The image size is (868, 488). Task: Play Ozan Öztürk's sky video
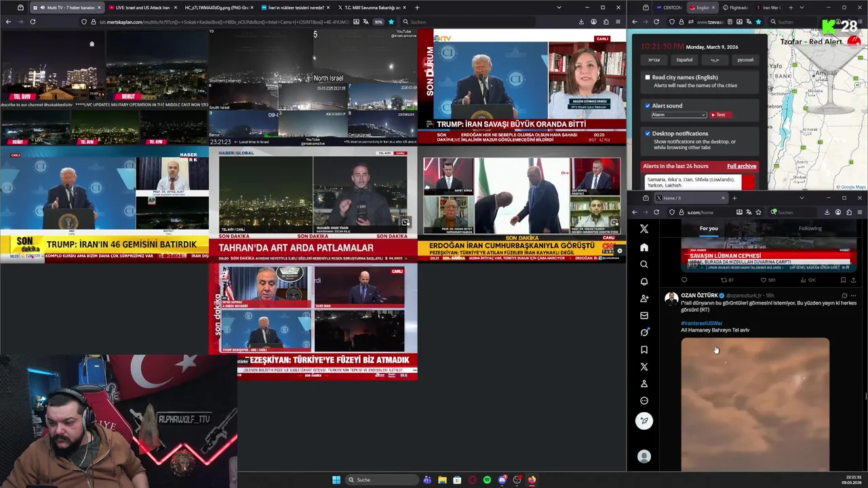[x=755, y=405]
